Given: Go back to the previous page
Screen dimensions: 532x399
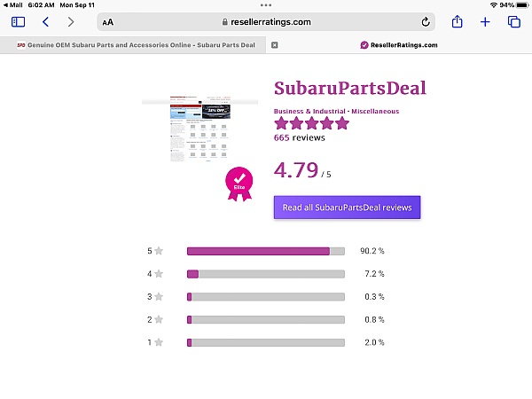Looking at the screenshot, I should pyautogui.click(x=46, y=22).
